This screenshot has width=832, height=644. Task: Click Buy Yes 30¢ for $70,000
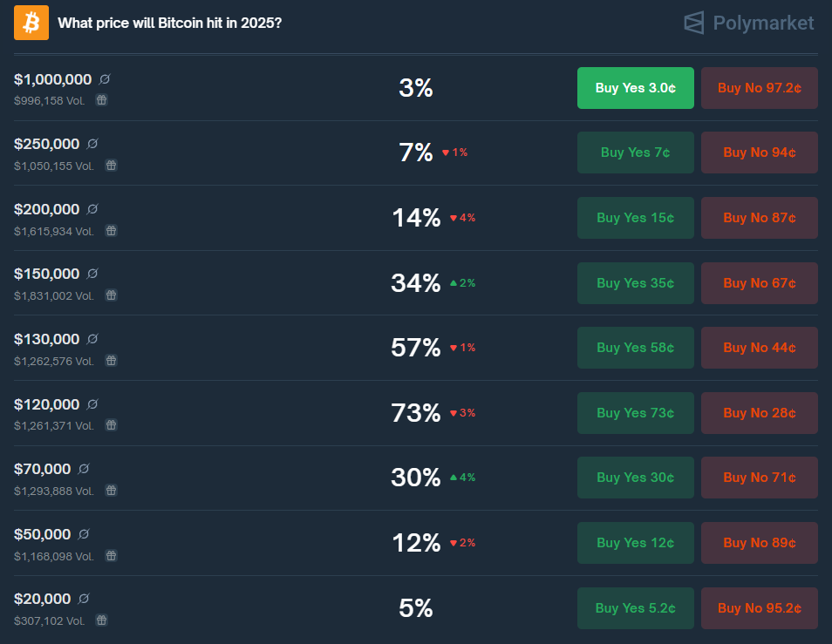pyautogui.click(x=635, y=478)
